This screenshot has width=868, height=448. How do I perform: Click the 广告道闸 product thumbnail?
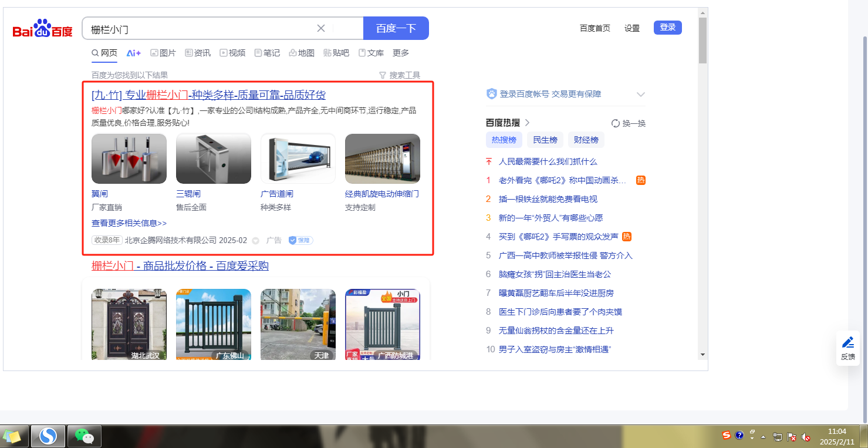coord(298,159)
